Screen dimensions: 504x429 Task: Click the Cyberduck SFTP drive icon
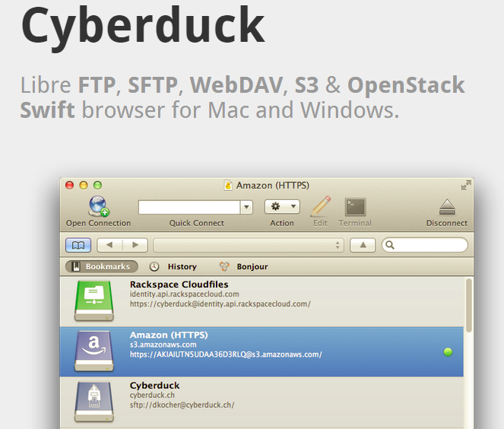[94, 402]
